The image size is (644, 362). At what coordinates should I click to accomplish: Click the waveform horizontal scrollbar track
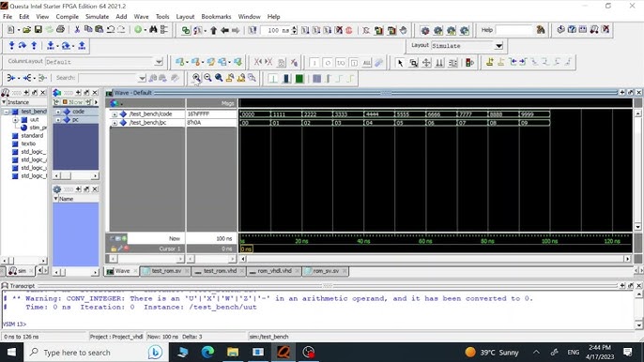(435, 259)
